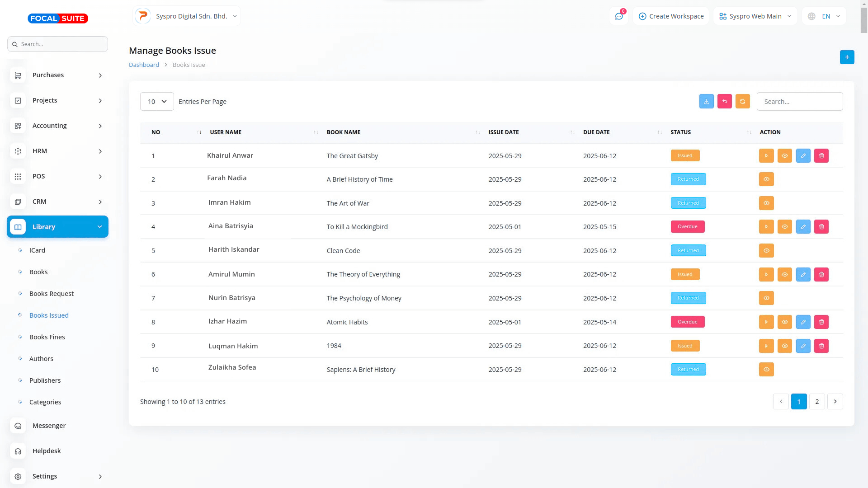Click return arrow icon for Amirul Mumin
The image size is (868, 488).
pyautogui.click(x=766, y=275)
